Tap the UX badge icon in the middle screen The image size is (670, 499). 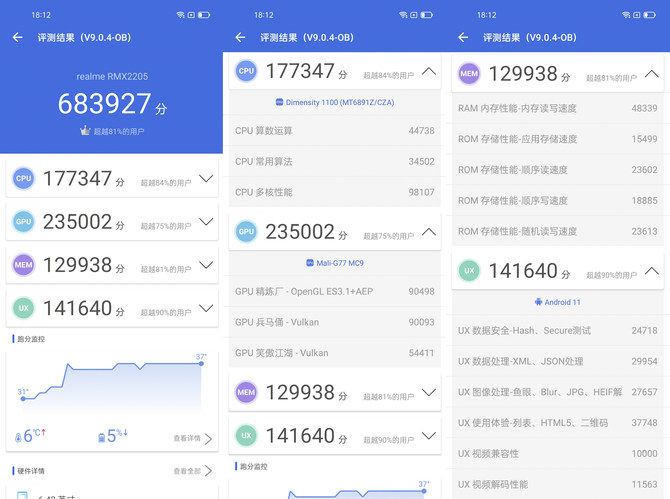(246, 435)
